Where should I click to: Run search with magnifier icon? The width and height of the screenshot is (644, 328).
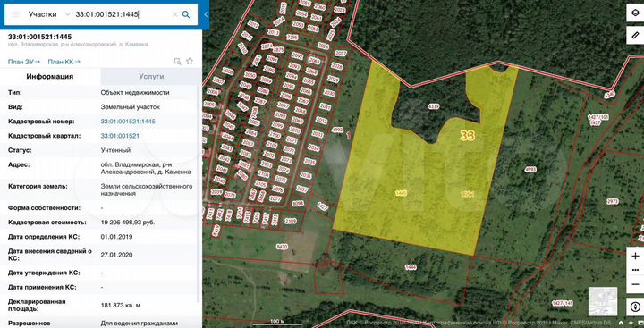(186, 14)
